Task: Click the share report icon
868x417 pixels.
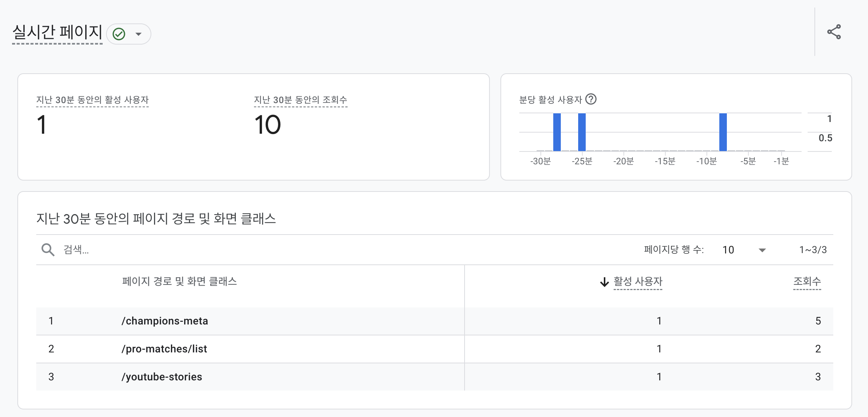Action: 834,32
